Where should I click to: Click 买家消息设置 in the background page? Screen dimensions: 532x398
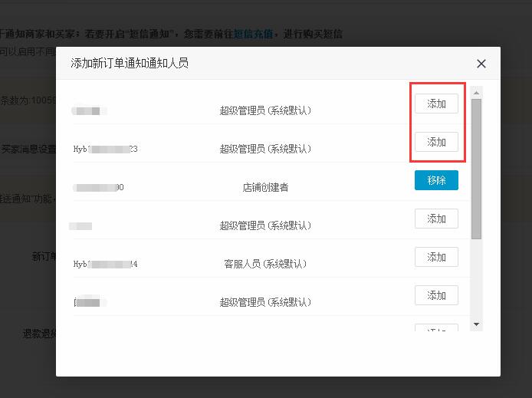tap(28, 149)
